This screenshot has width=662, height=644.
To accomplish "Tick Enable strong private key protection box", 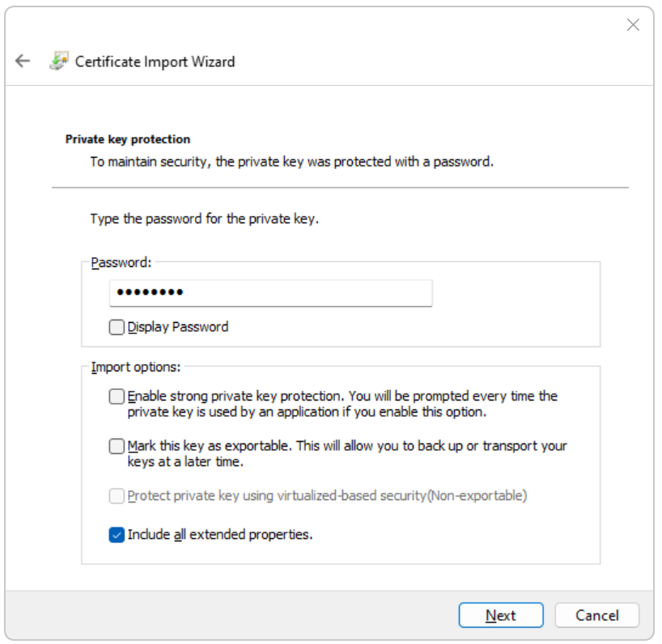I will pos(117,396).
